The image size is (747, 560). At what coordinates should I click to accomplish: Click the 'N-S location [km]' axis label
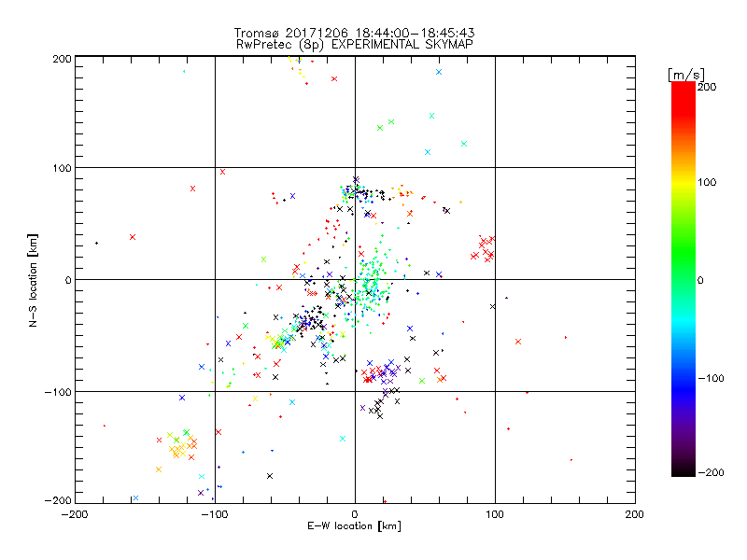[33, 280]
